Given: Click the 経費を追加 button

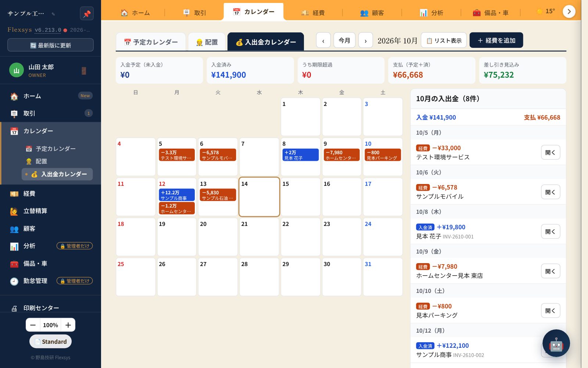Looking at the screenshot, I should tap(496, 40).
